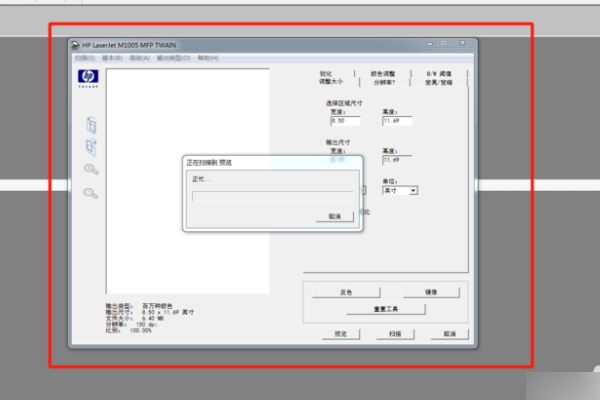This screenshot has height=400, width=600.
Task: Click the rotate page left icon
Action: tap(91, 125)
